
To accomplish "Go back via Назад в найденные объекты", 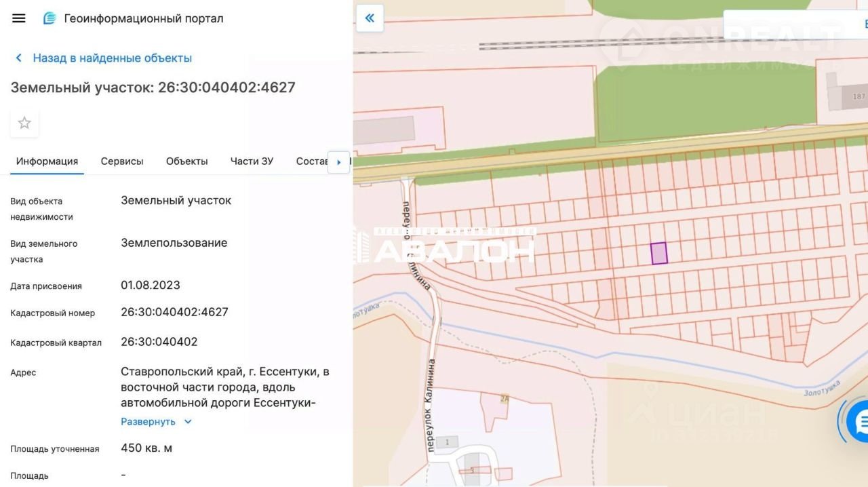I will click(113, 58).
